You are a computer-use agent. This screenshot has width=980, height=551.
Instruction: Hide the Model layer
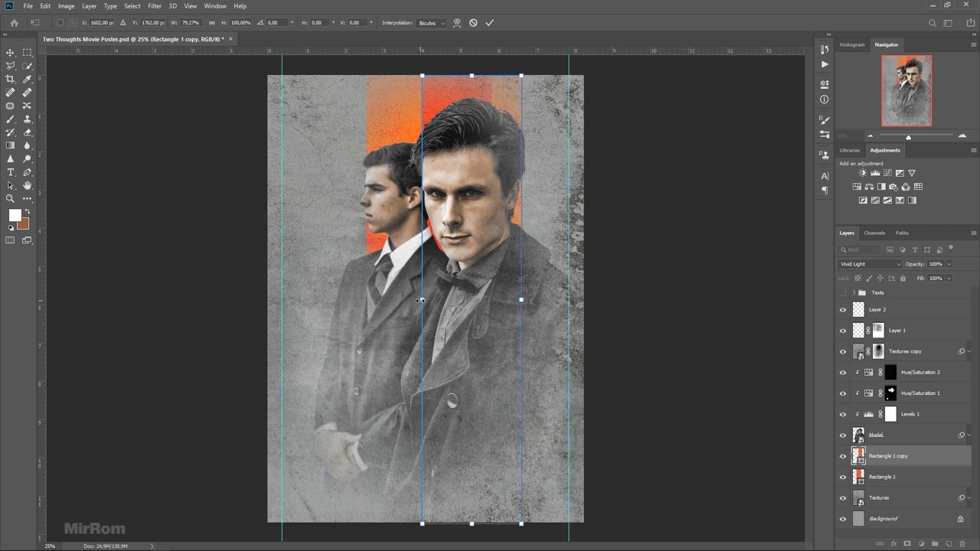pos(843,435)
